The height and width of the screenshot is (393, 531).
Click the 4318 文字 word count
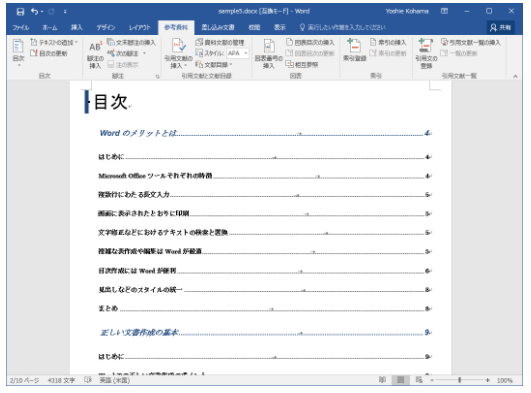(x=61, y=380)
